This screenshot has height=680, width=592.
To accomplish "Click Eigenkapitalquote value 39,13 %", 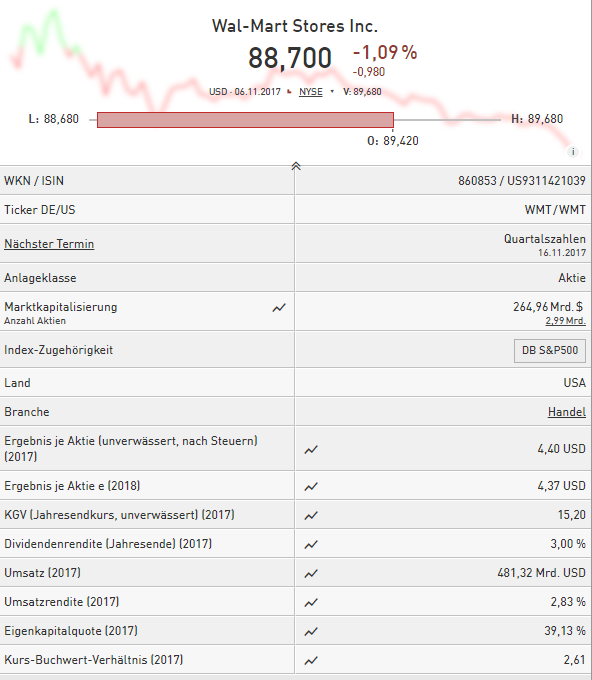I will [565, 631].
